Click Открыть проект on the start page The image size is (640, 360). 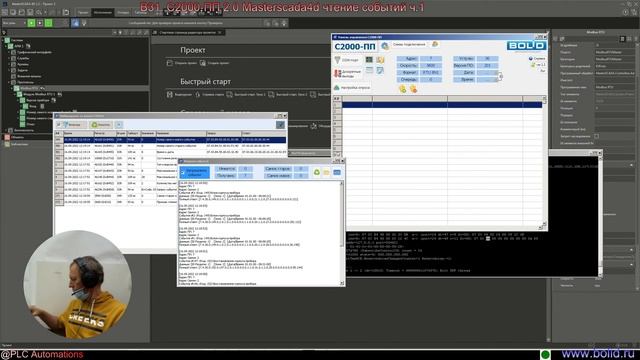182,63
